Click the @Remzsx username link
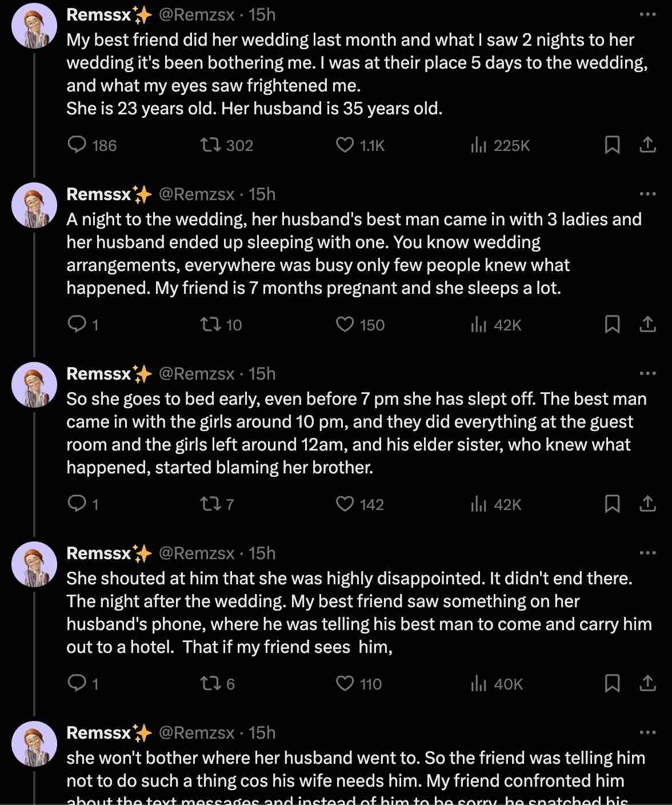This screenshot has width=672, height=805. (197, 15)
